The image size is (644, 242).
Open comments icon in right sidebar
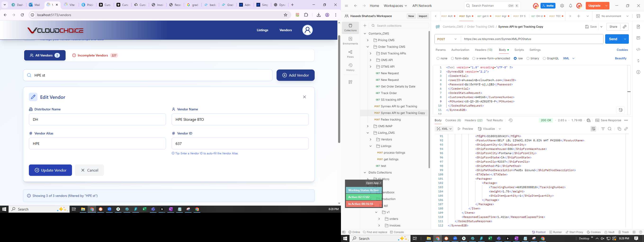tap(638, 38)
